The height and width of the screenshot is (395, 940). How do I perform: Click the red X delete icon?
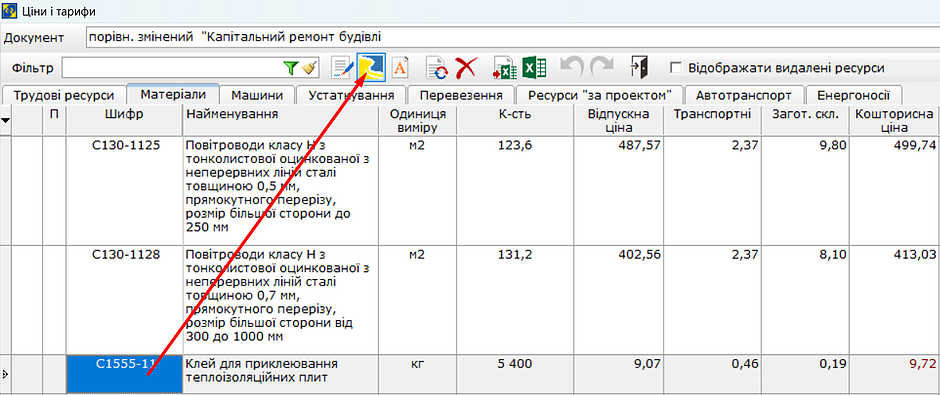pyautogui.click(x=465, y=68)
